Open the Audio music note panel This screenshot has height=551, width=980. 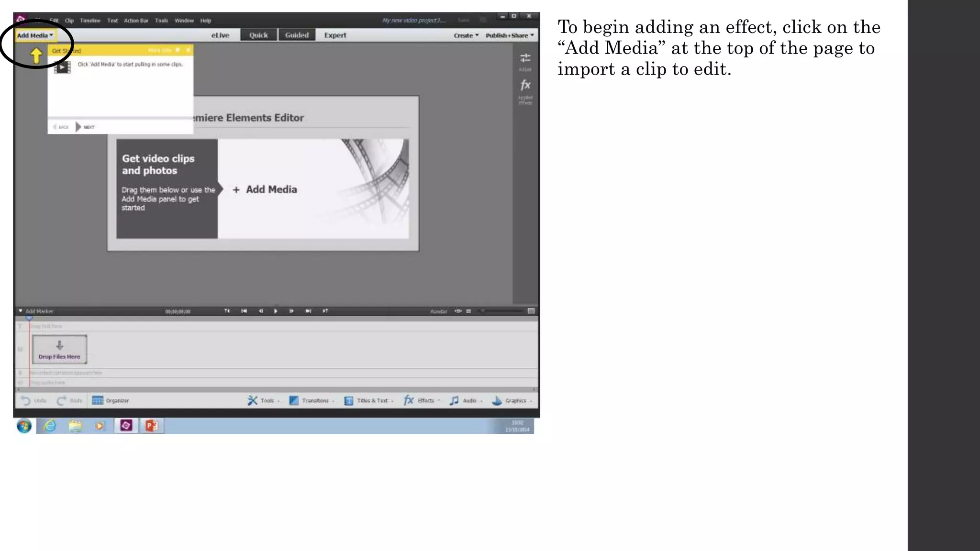(x=463, y=400)
